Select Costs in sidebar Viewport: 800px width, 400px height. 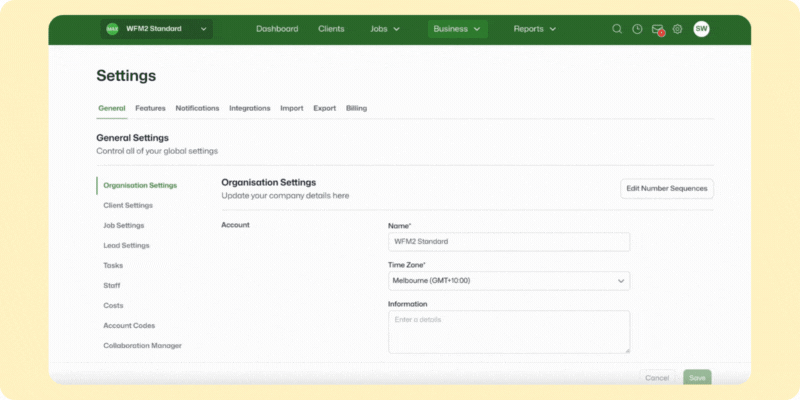pos(113,305)
